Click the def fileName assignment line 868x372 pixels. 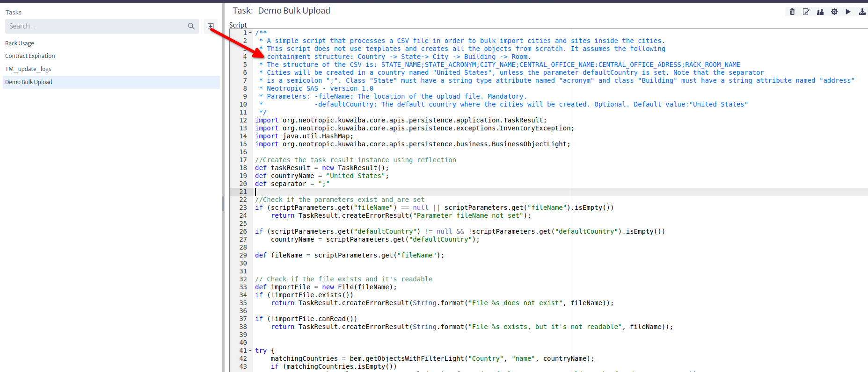349,255
